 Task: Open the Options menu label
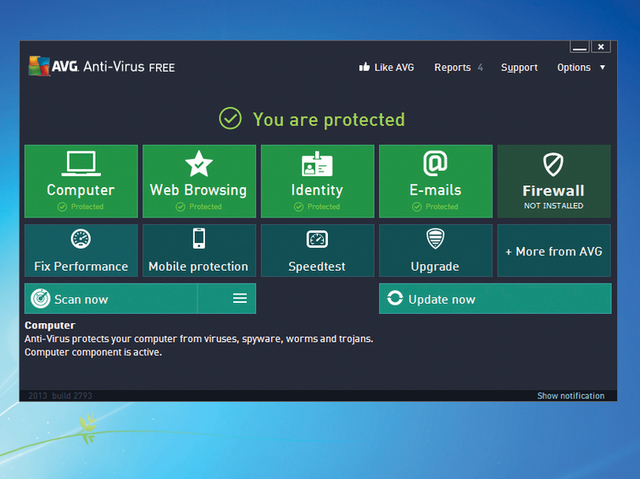(574, 68)
